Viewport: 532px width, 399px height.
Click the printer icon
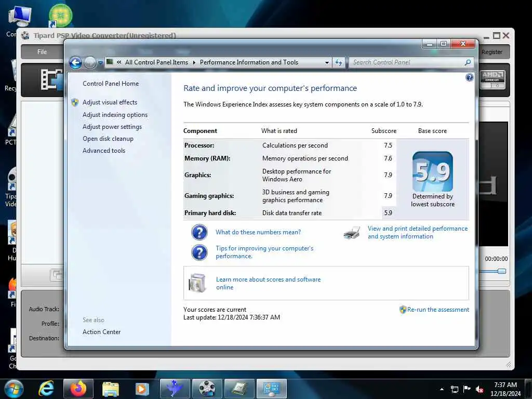click(x=352, y=233)
